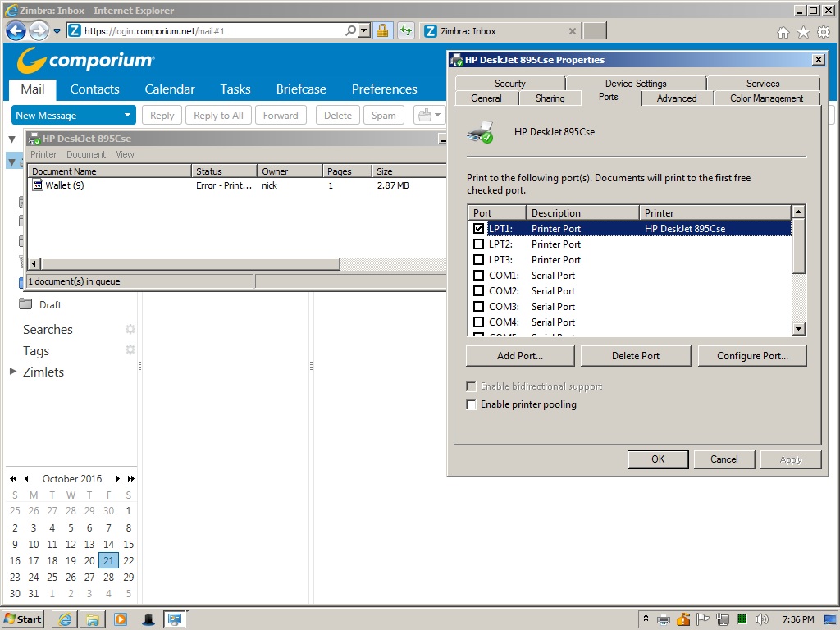Open Internet Explorer from the taskbar
Viewport: 840px width, 630px height.
click(x=66, y=619)
